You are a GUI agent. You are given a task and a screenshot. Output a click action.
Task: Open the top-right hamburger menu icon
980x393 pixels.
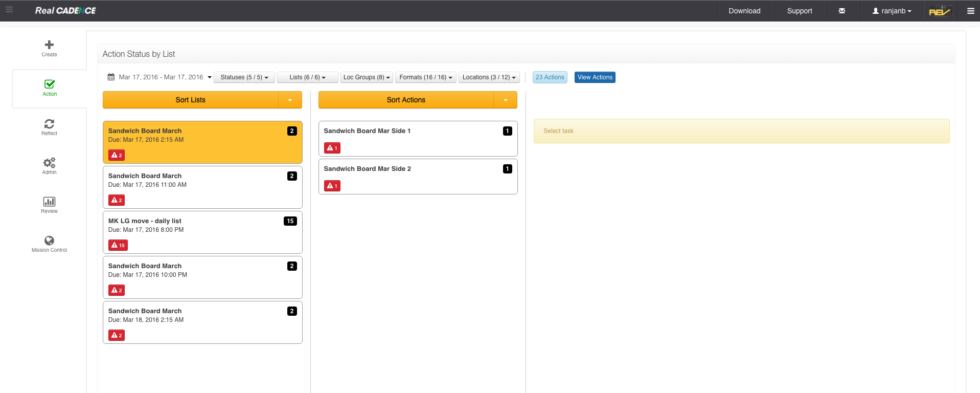(970, 11)
